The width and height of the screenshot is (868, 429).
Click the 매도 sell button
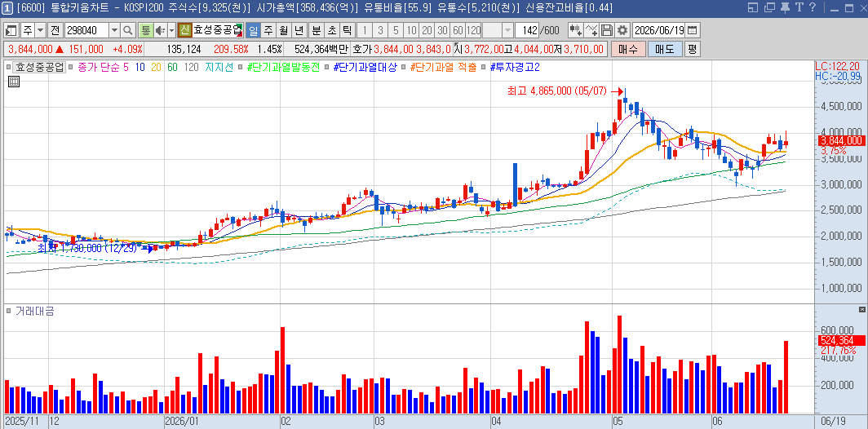pos(665,49)
